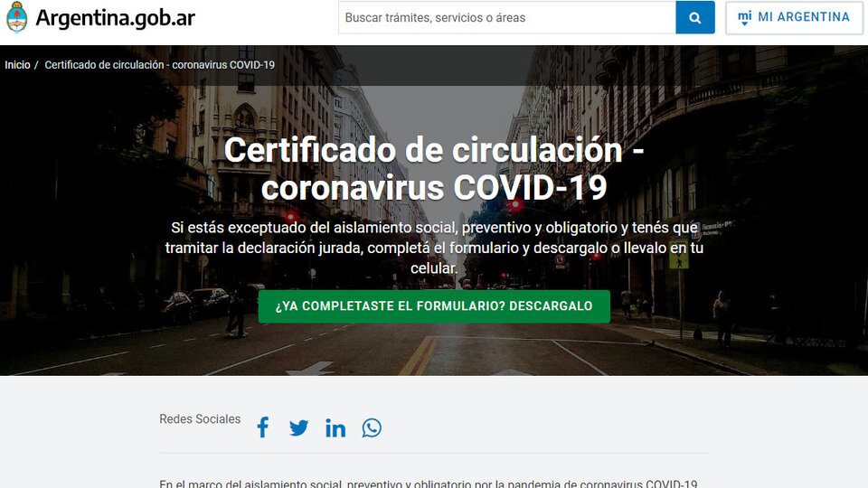Click the 'Certificado de circulación - coronavirus COVID-19' heading
Viewport: 868px width, 488px height.
[434, 169]
